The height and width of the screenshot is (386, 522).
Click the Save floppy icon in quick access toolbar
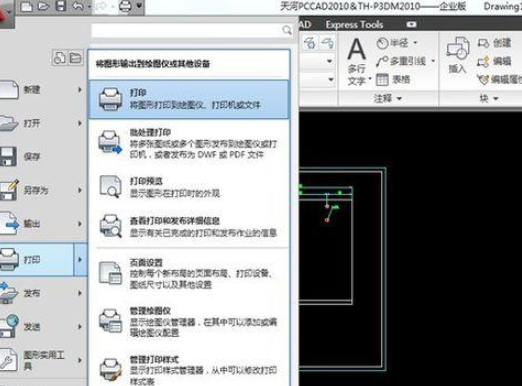click(60, 6)
